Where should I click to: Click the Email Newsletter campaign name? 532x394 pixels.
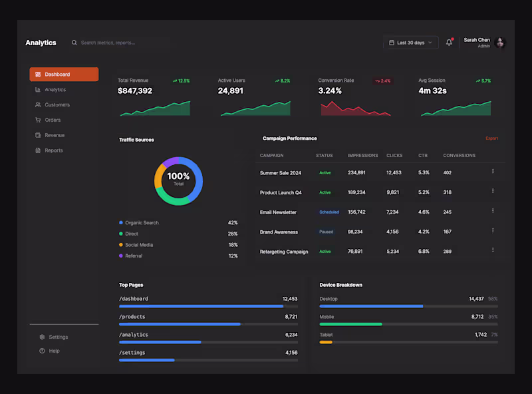tap(278, 212)
